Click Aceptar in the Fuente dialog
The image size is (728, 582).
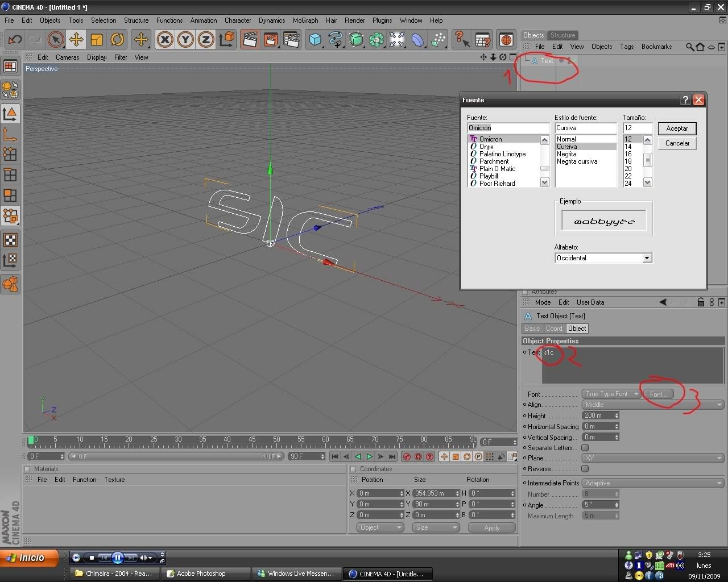[x=677, y=128]
